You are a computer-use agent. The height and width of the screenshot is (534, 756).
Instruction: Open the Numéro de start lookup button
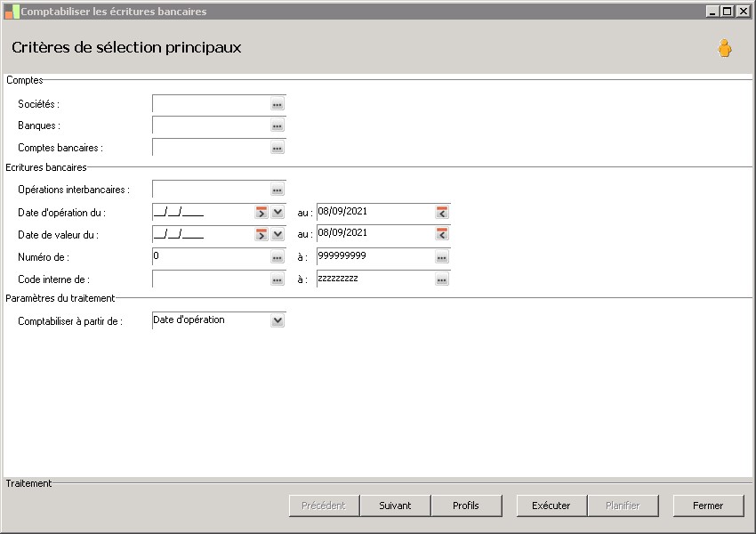[277, 257]
